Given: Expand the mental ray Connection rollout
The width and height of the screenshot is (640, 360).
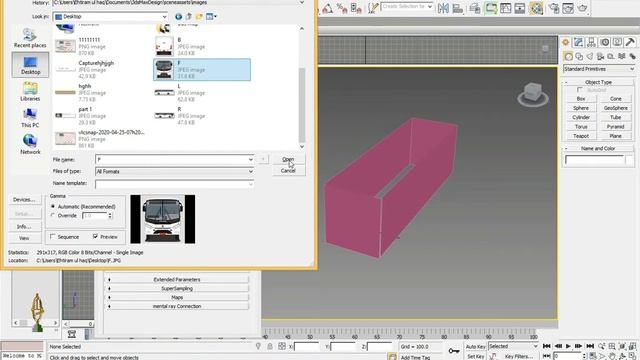Looking at the screenshot, I should [177, 306].
